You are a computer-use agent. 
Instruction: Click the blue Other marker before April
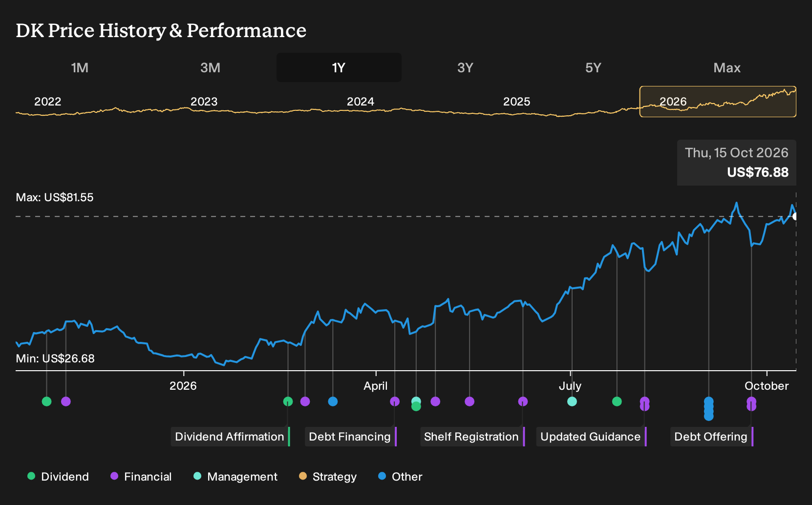333,401
